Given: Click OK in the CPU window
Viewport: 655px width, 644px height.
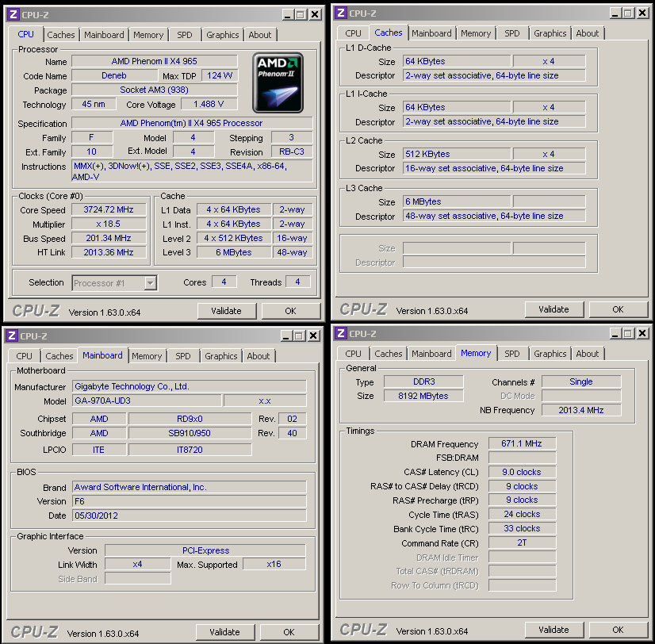Looking at the screenshot, I should (291, 311).
